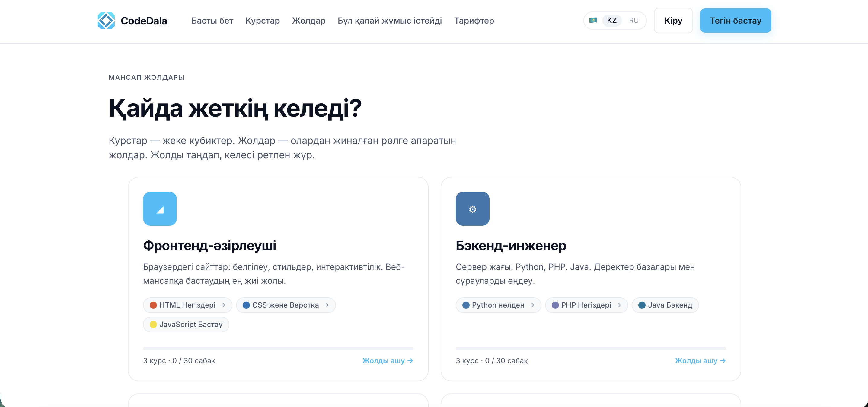The image size is (868, 407).
Task: Click the lesson count text in Frontend card
Action: tap(179, 360)
